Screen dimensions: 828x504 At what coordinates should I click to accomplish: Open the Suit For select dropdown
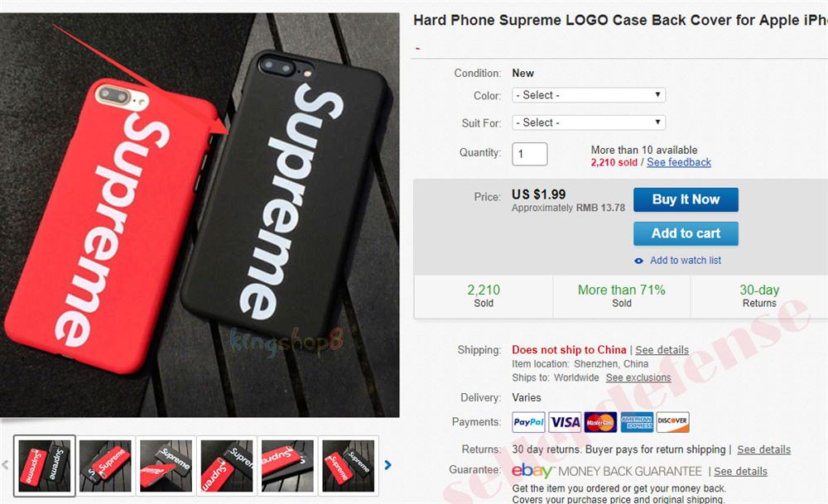tap(588, 122)
